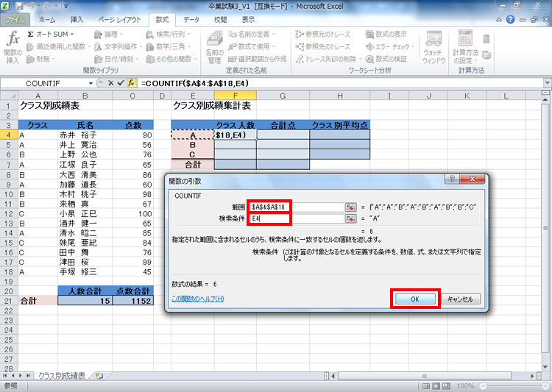Open the Watch Window (ウォッチ ウィンドウ)
Viewport: 552px width, 392px height.
pos(434,47)
